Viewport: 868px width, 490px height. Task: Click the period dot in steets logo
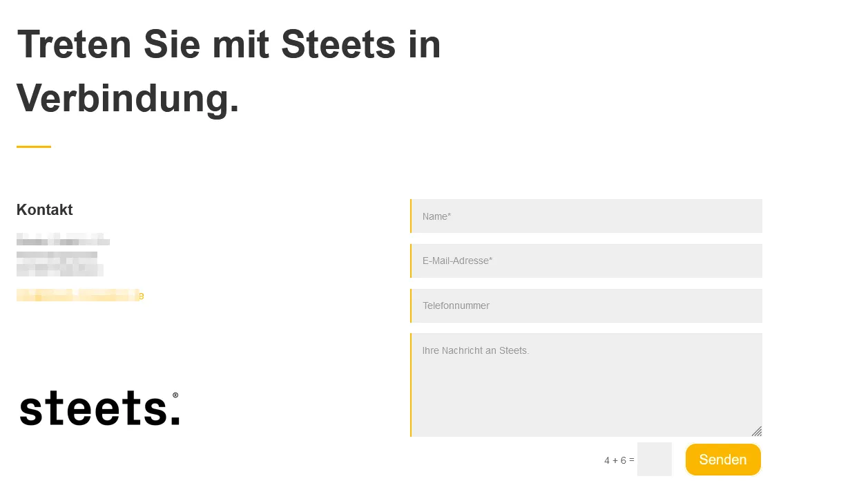(x=175, y=420)
